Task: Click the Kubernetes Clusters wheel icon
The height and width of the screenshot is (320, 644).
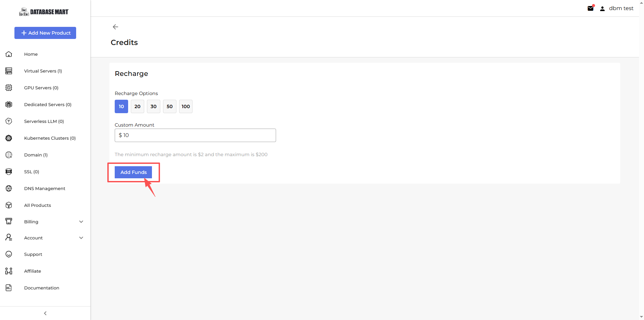Action: 9,138
